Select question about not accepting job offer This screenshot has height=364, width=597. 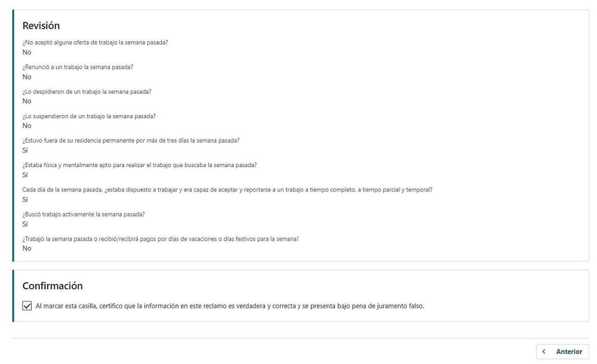pyautogui.click(x=95, y=42)
